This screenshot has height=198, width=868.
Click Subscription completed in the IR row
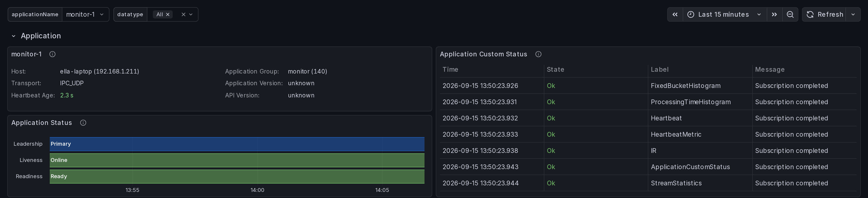[x=791, y=151]
